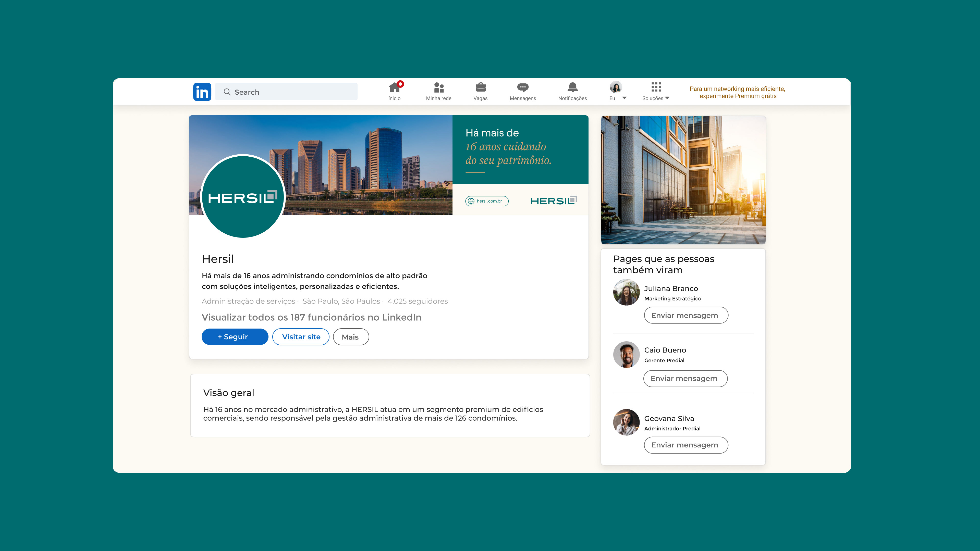This screenshot has width=980, height=551.
Task: Click the Administrador Predial subtitle
Action: point(672,429)
